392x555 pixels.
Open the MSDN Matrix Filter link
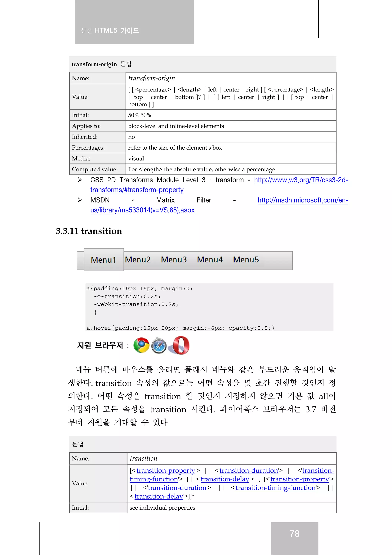click(302, 200)
